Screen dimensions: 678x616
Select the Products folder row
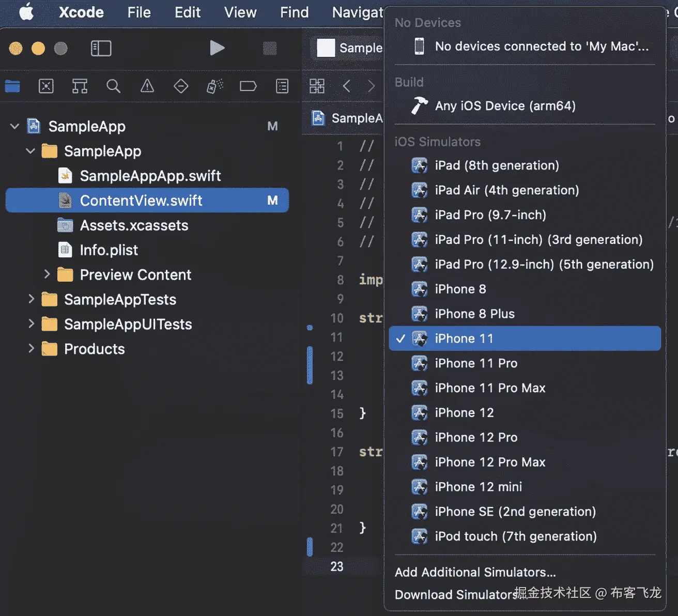147,349
